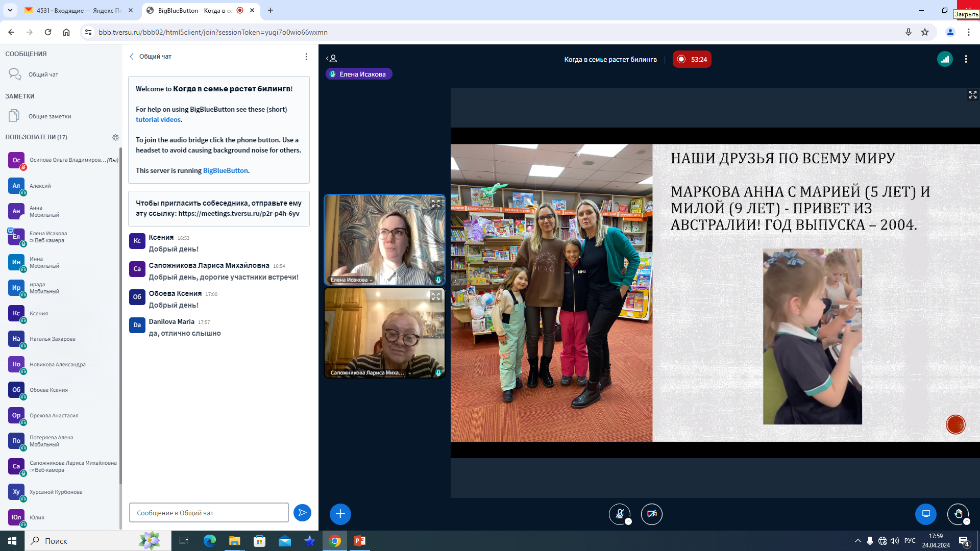The width and height of the screenshot is (980, 551).
Task: Click the blue plus Actions button
Action: click(340, 514)
